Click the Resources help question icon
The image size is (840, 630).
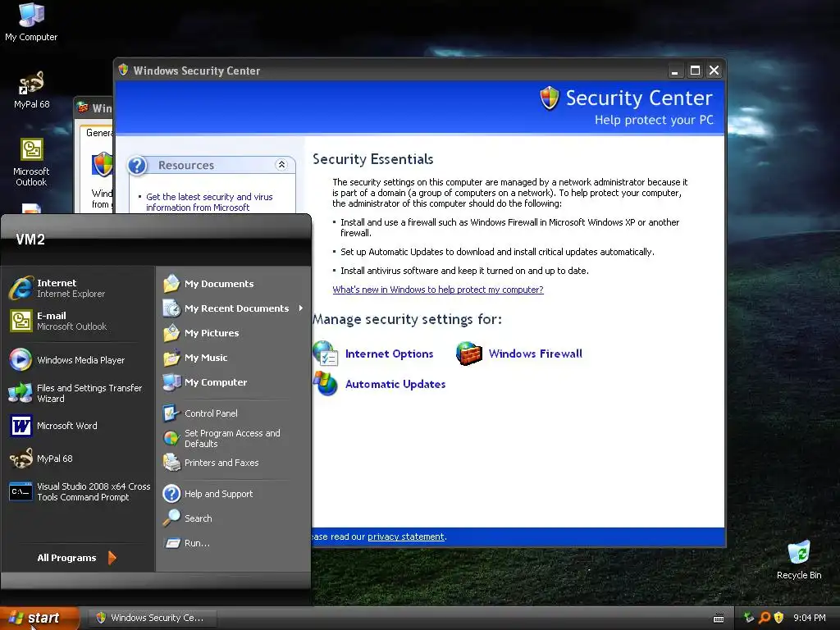[x=137, y=165]
